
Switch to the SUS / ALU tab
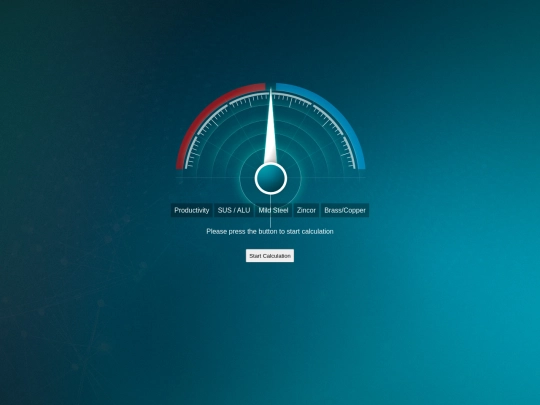[234, 210]
